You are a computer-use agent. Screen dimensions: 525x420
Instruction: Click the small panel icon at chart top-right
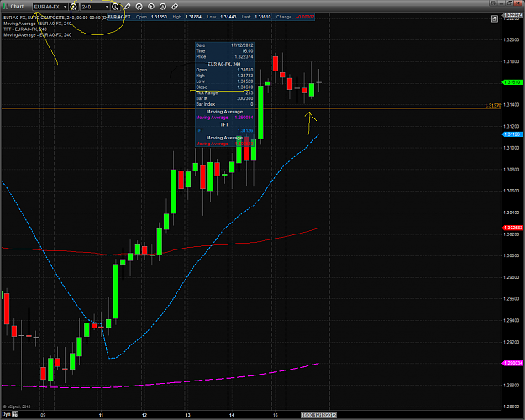click(495, 19)
